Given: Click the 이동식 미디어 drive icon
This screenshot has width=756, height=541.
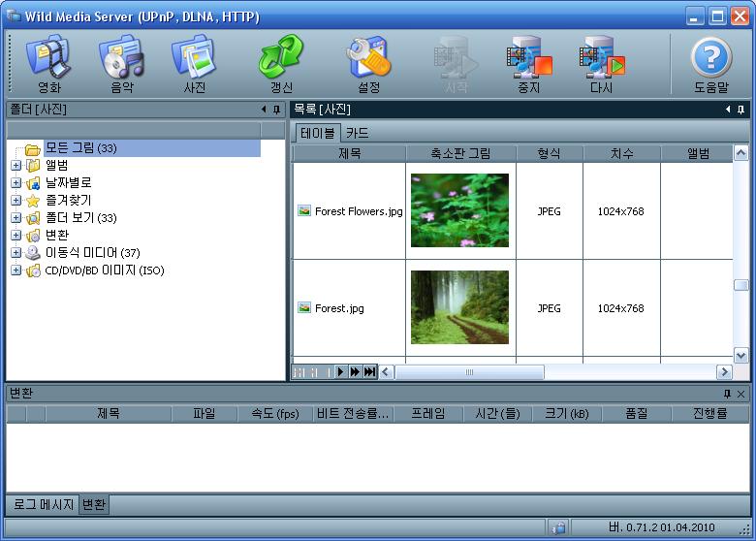Looking at the screenshot, I should click(x=33, y=253).
